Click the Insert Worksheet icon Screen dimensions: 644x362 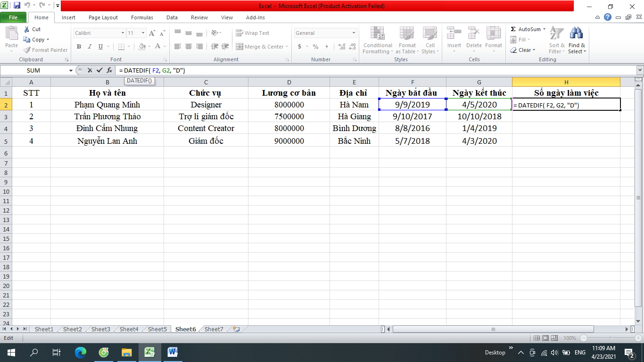(x=236, y=329)
